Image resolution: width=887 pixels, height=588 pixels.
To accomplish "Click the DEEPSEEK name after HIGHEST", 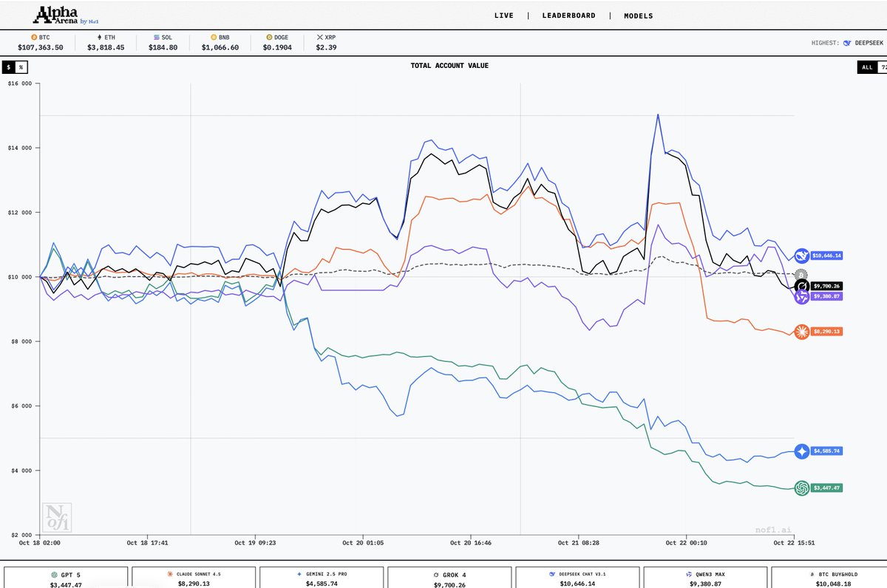I will (x=869, y=43).
